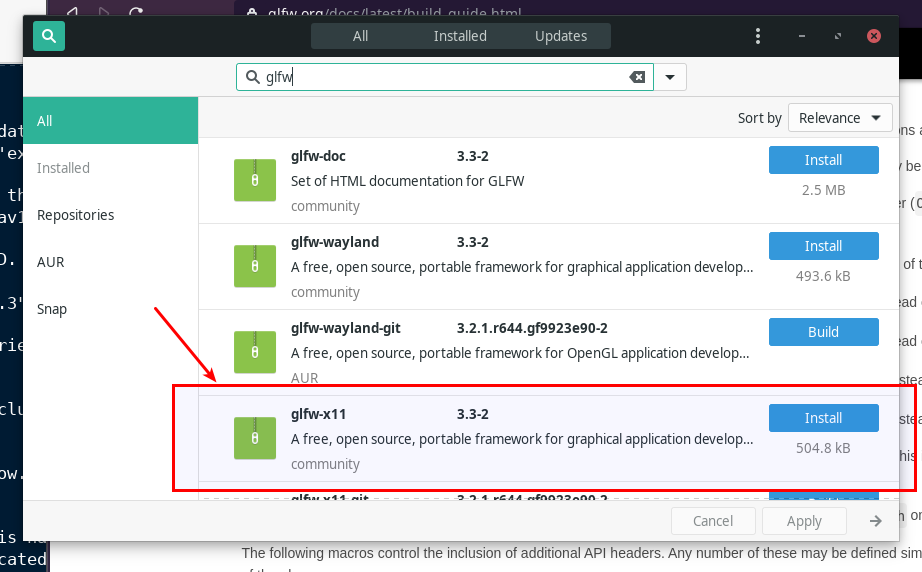This screenshot has width=922, height=572.
Task: Click the 2.5 MB size label
Action: point(823,190)
